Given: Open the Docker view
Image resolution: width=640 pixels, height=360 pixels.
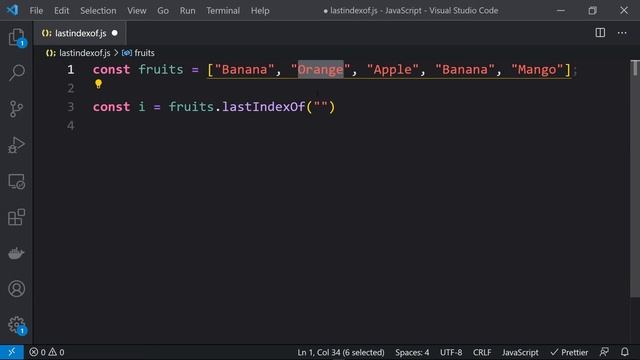Looking at the screenshot, I should [x=16, y=253].
